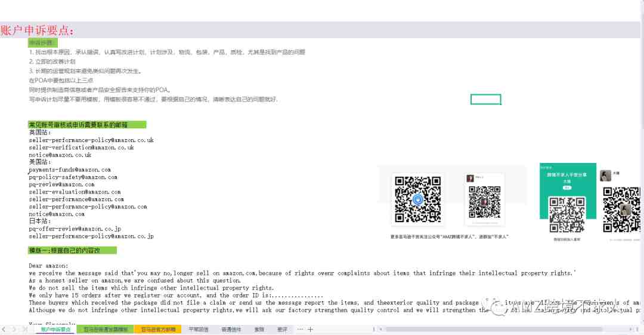Go to next sheet with right arrow

[14, 329]
